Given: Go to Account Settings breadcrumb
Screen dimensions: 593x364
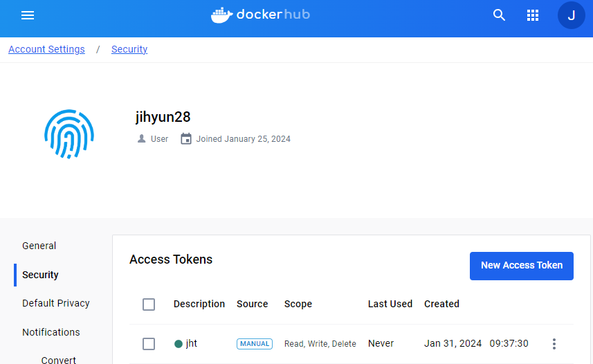Looking at the screenshot, I should point(46,49).
